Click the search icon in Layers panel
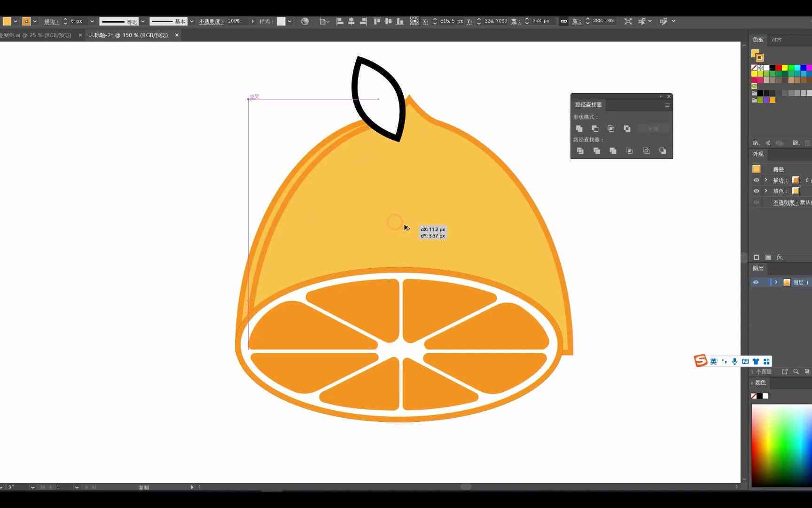The height and width of the screenshot is (508, 812). point(796,372)
